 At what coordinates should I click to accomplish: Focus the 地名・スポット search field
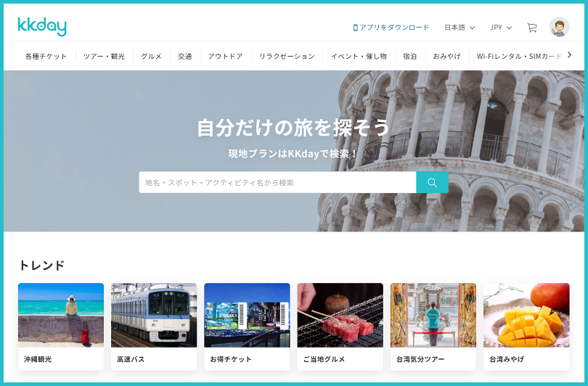pos(277,183)
